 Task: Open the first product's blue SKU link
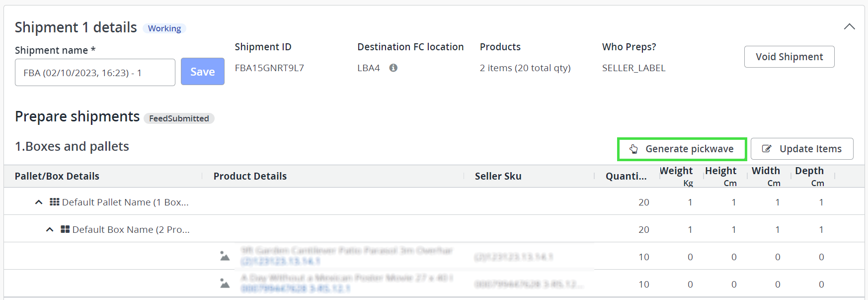(280, 261)
